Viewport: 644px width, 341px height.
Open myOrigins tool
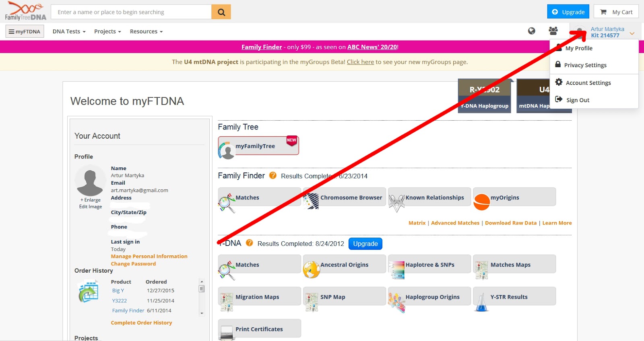[514, 197]
